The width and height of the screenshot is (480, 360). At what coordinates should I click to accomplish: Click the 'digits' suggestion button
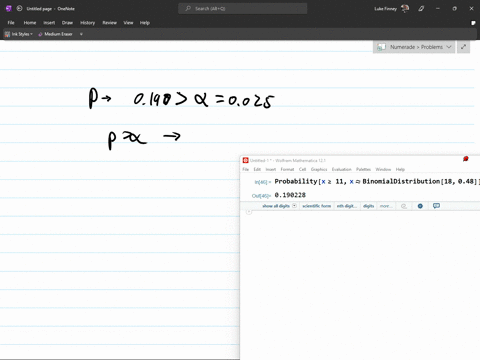pyautogui.click(x=368, y=206)
